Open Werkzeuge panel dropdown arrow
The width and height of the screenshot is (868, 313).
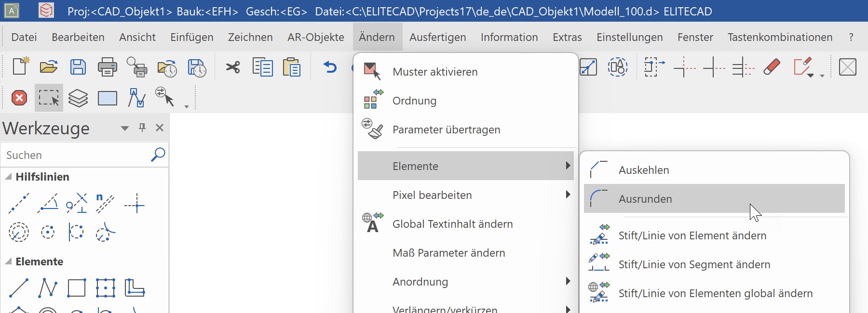[125, 128]
